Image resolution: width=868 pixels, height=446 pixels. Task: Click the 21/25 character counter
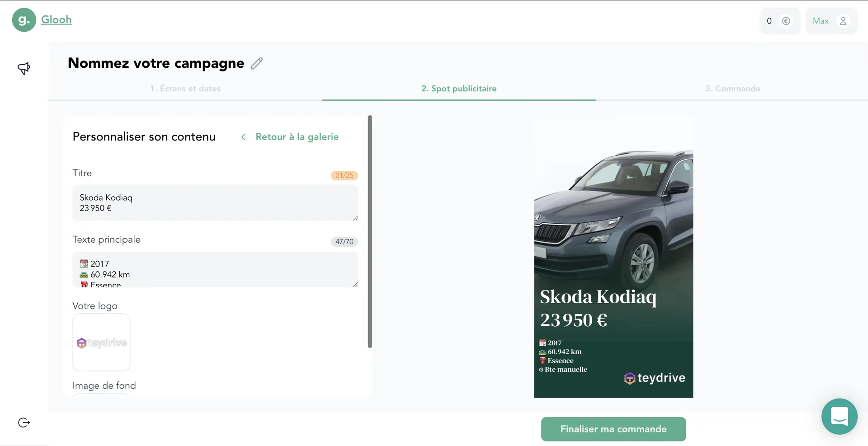pyautogui.click(x=344, y=175)
